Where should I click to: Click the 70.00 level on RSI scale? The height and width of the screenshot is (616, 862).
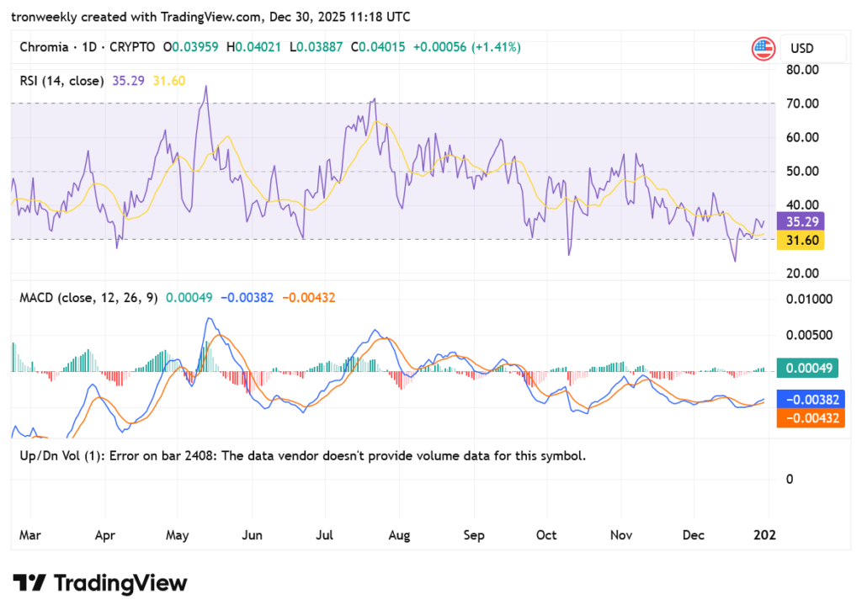click(802, 104)
